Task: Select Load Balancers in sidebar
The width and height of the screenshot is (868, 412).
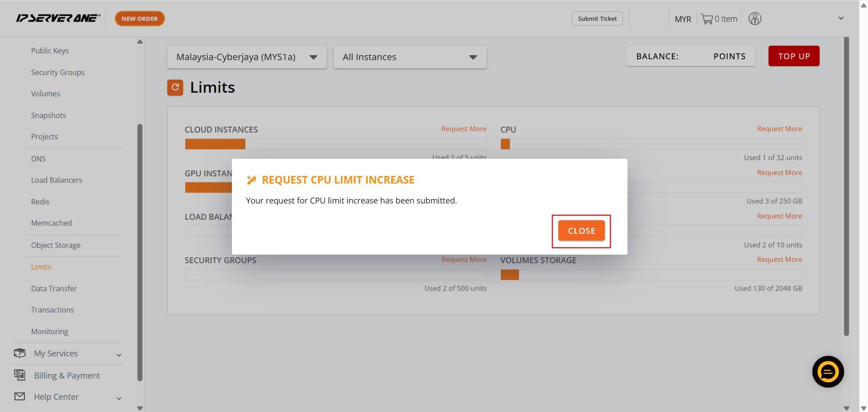Action: 57,180
